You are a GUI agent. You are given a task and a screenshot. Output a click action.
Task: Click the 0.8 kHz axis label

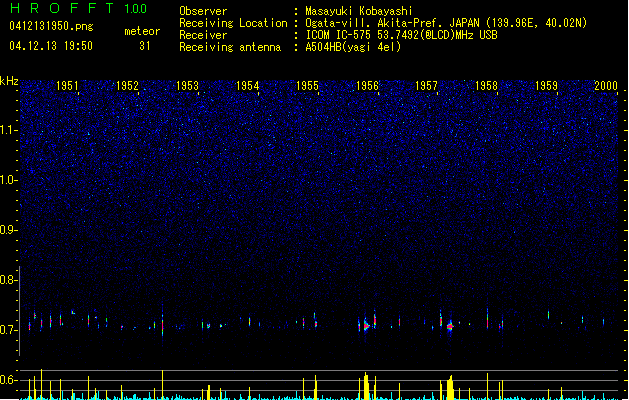tap(8, 280)
